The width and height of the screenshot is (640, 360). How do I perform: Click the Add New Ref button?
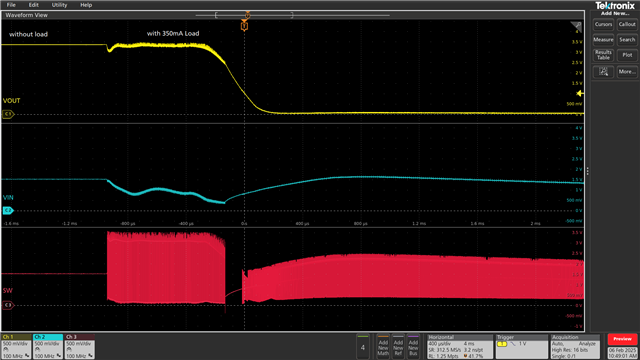click(x=398, y=347)
